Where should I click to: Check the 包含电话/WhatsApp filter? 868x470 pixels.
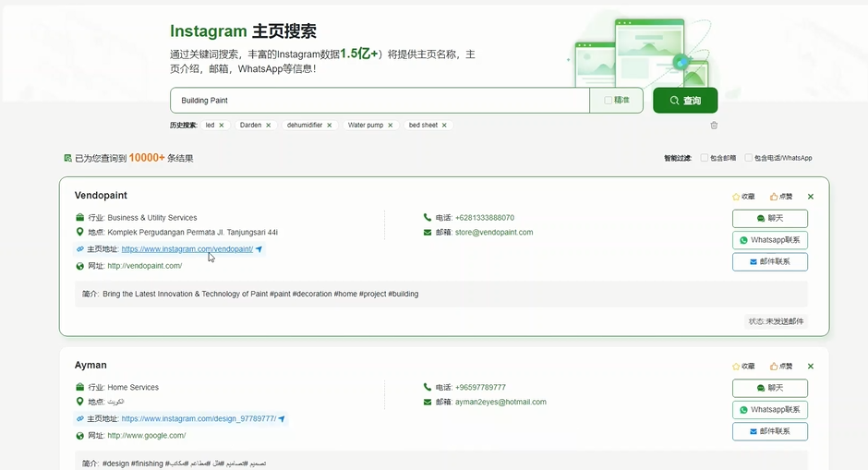point(749,158)
